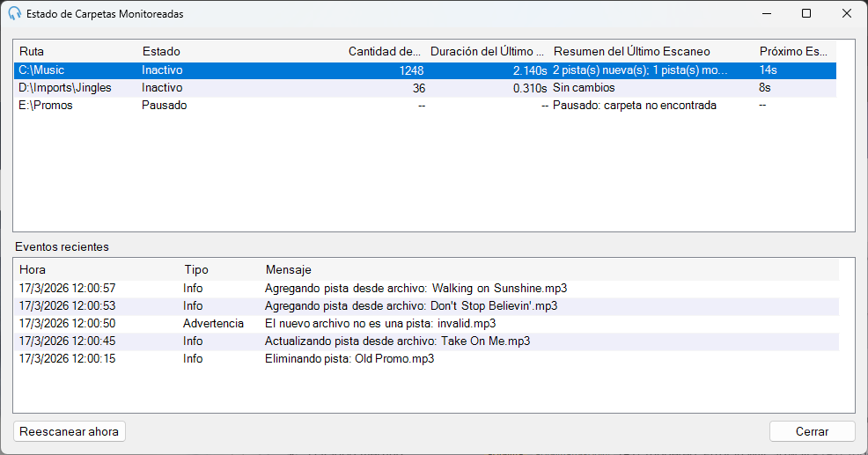Viewport: 868px width, 455px height.
Task: Click the Walking on Sunshine.mp3 message
Action: tap(416, 289)
